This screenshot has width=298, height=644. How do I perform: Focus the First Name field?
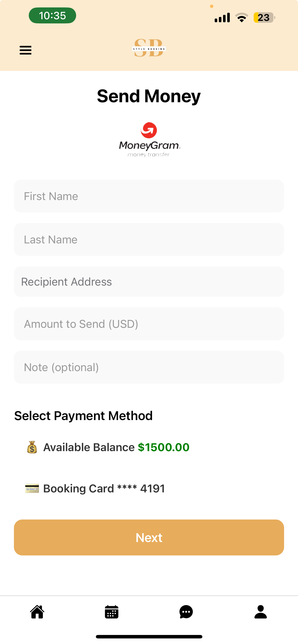(149, 196)
